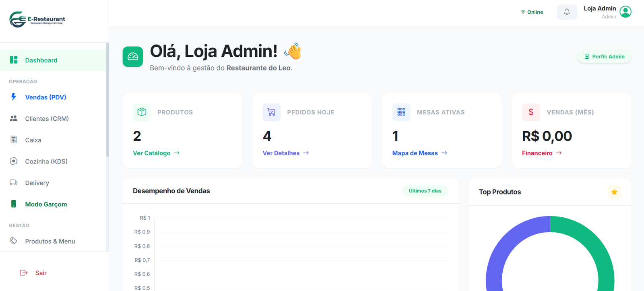Click the grid icon on Mesas Ativas card

401,112
